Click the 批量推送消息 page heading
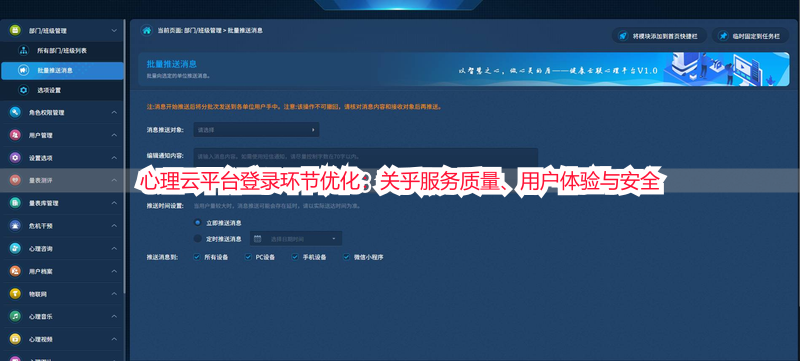Image resolution: width=800 pixels, height=361 pixels. pyautogui.click(x=172, y=64)
